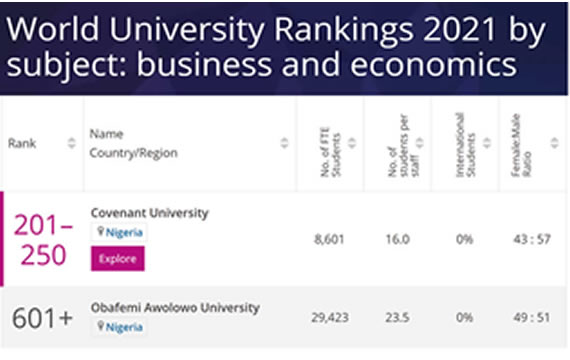
Task: Sort by students per staff arrows
Action: pos(420,143)
